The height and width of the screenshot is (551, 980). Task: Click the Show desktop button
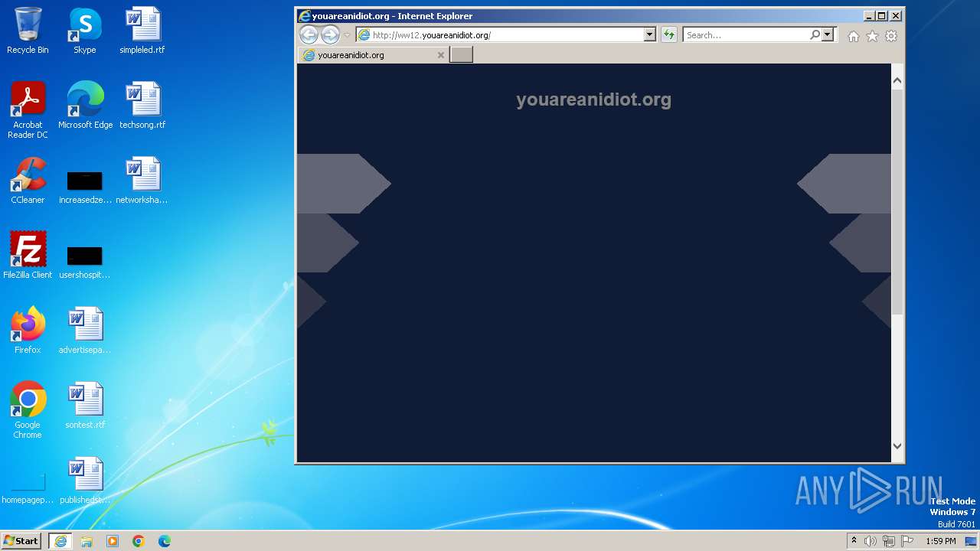[972, 541]
